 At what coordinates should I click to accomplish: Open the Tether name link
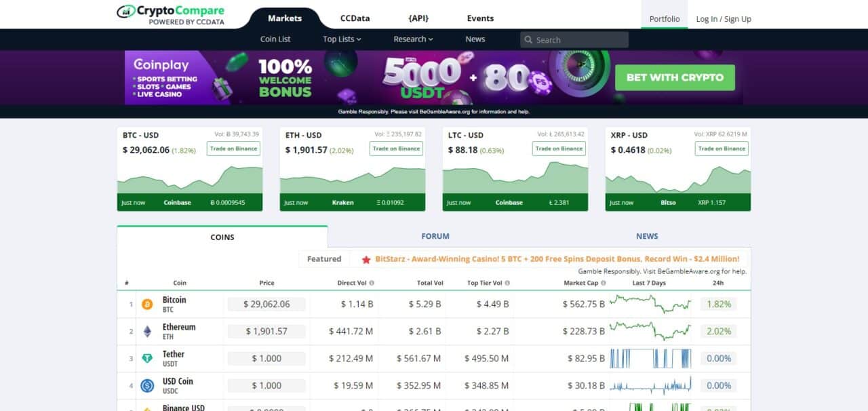click(x=174, y=354)
